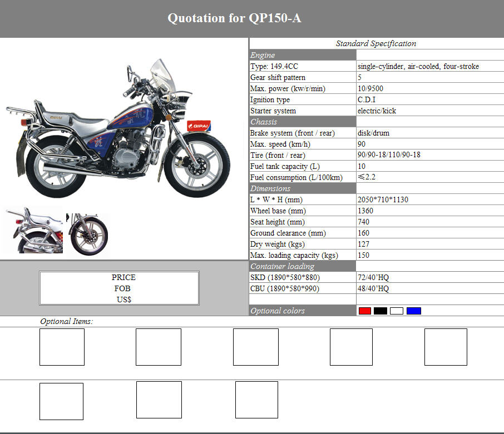504x434 pixels.
Task: Click the '90/90-18/110/90-18' tire value
Action: pos(389,154)
